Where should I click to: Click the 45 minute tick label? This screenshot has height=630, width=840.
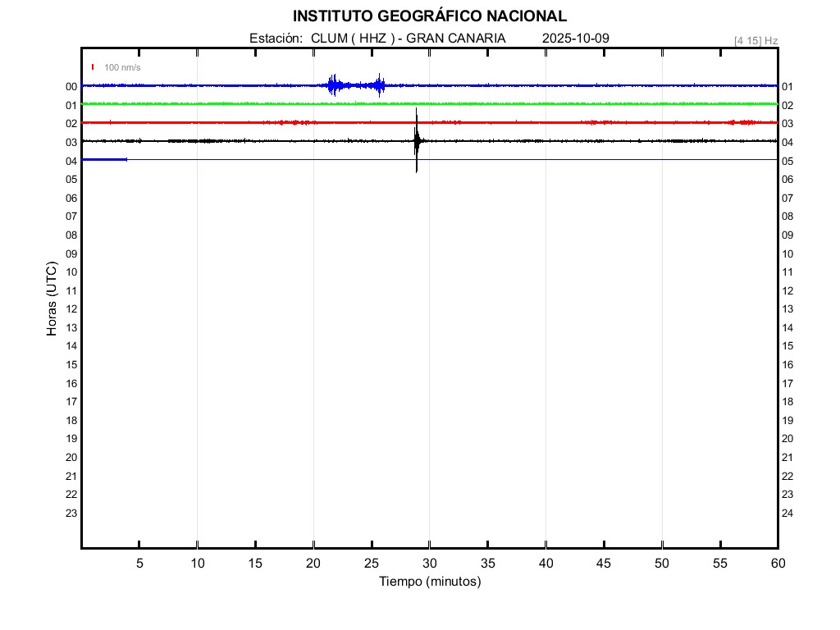tap(603, 563)
